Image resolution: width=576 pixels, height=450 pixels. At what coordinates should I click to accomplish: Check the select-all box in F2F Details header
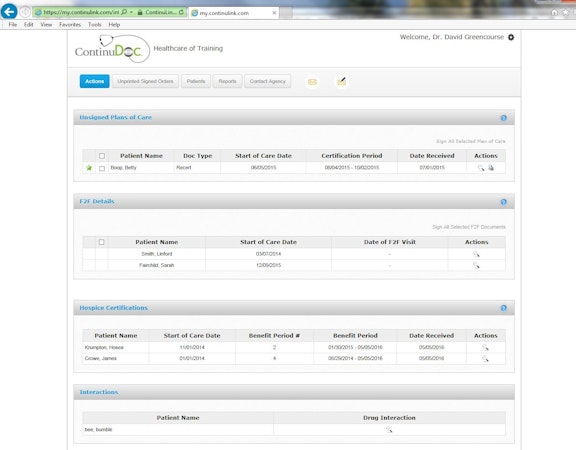(101, 242)
